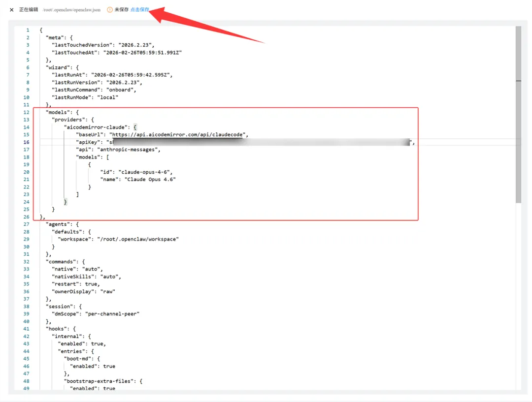The image size is (532, 402).
Task: Click the "Claude Opus 4.6" name value
Action: coord(150,179)
